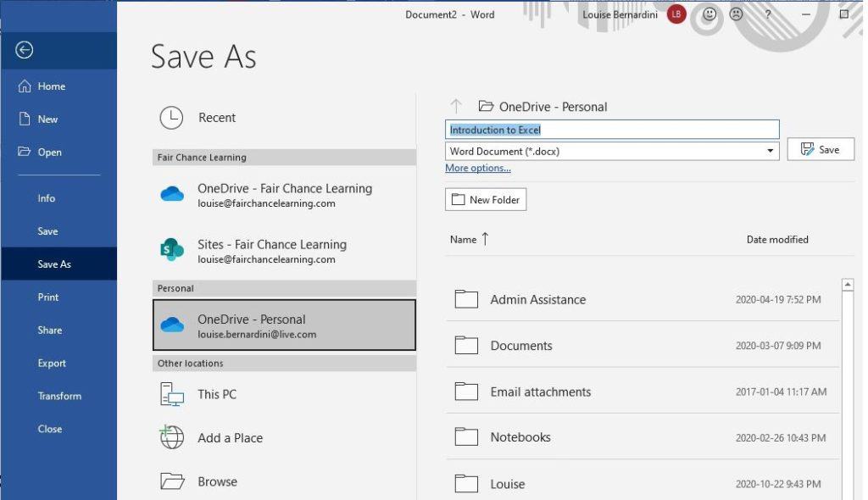Image resolution: width=868 pixels, height=500 pixels.
Task: Click the Save button beside file type
Action: point(821,149)
